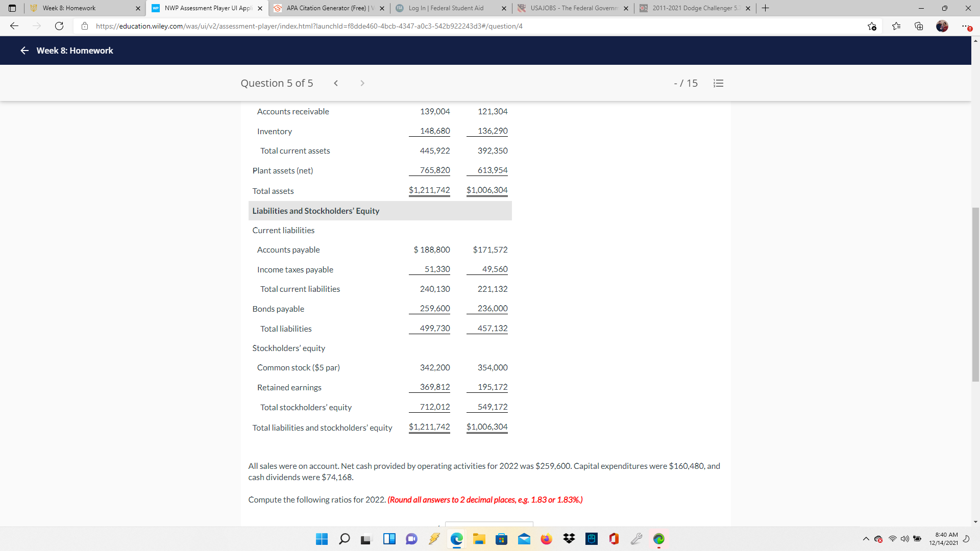
Task: Open browser Collections icon
Action: pos(919,26)
